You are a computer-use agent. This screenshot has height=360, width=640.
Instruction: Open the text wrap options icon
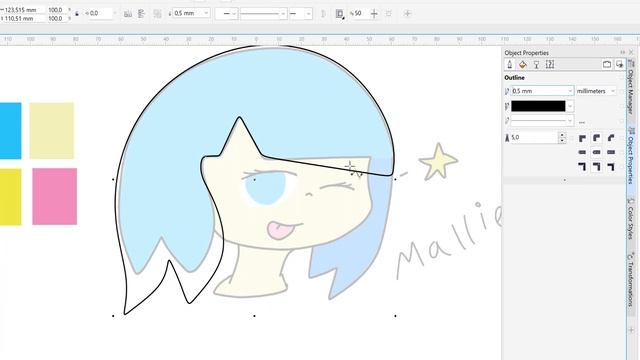tap(340, 14)
